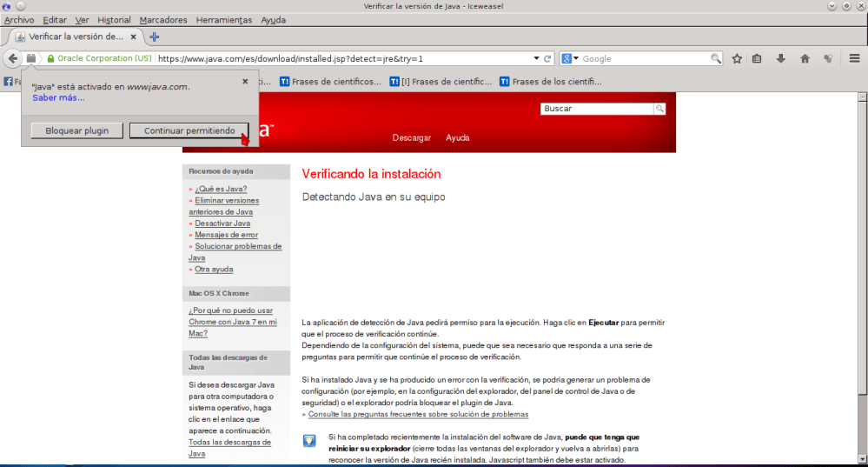The image size is (868, 467).
Task: Click the vertical scrollbar up arrow
Action: click(862, 97)
